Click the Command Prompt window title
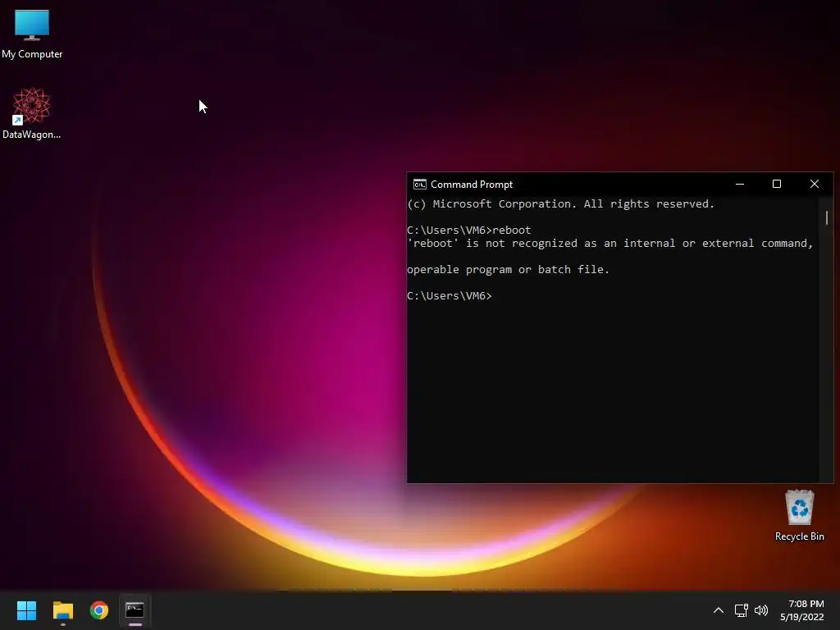Image resolution: width=840 pixels, height=630 pixels. [472, 185]
